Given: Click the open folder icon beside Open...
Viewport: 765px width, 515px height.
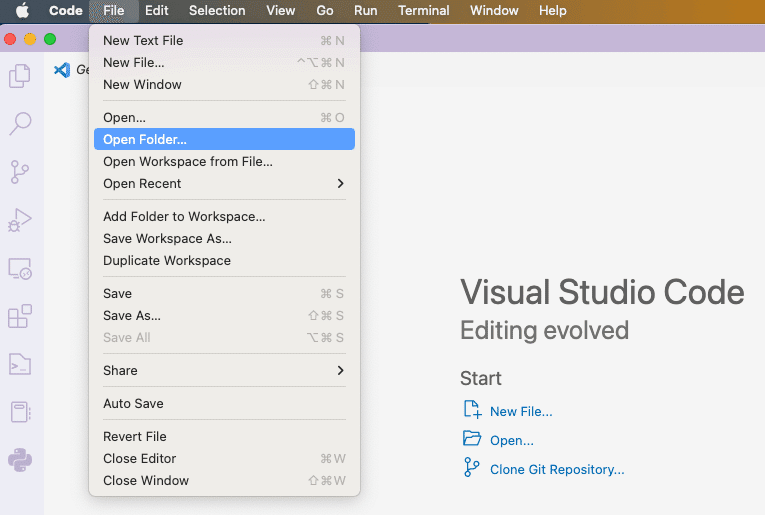Looking at the screenshot, I should [x=472, y=438].
